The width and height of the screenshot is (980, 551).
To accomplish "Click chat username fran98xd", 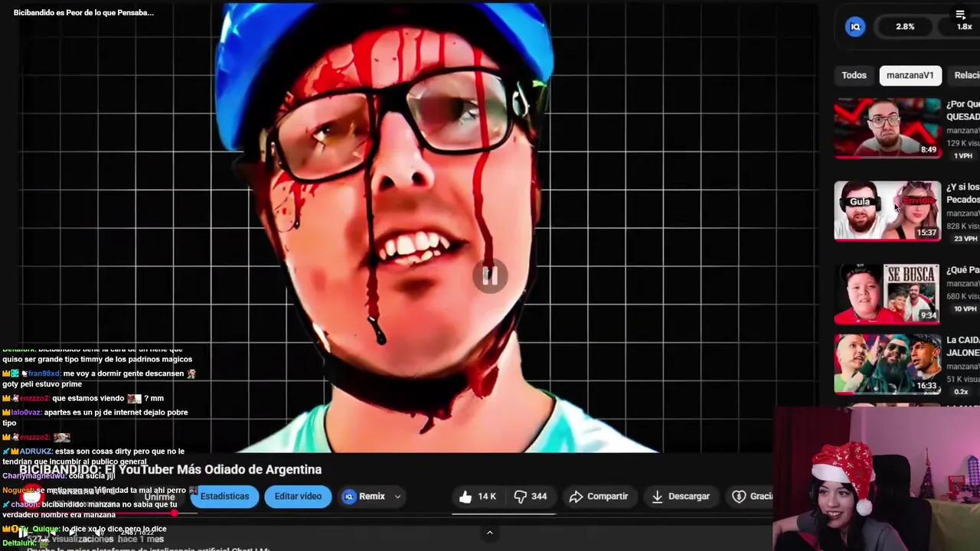I will (44, 373).
